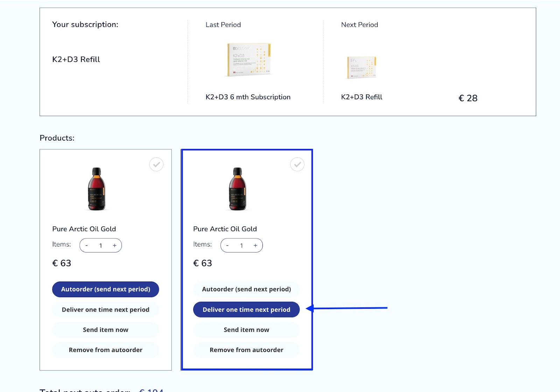Select Autoorder (send next period) on second card
The width and height of the screenshot is (560, 392).
246,289
